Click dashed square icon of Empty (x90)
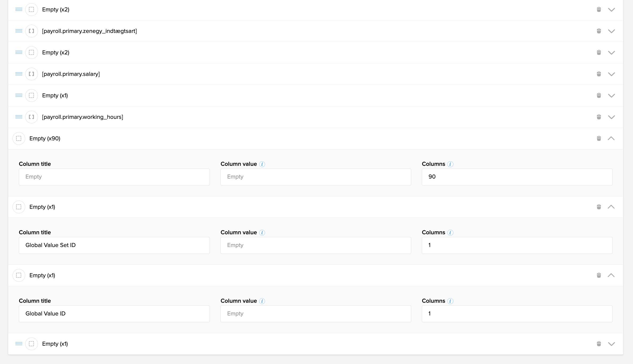Viewport: 633px width, 364px height. 19,138
